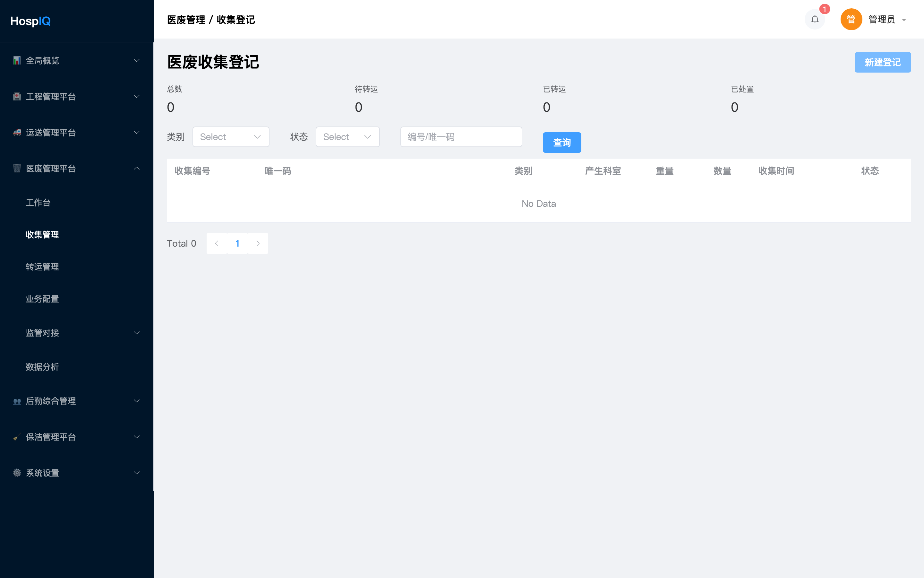
Task: Click the 已处置 statistic label
Action: [742, 89]
